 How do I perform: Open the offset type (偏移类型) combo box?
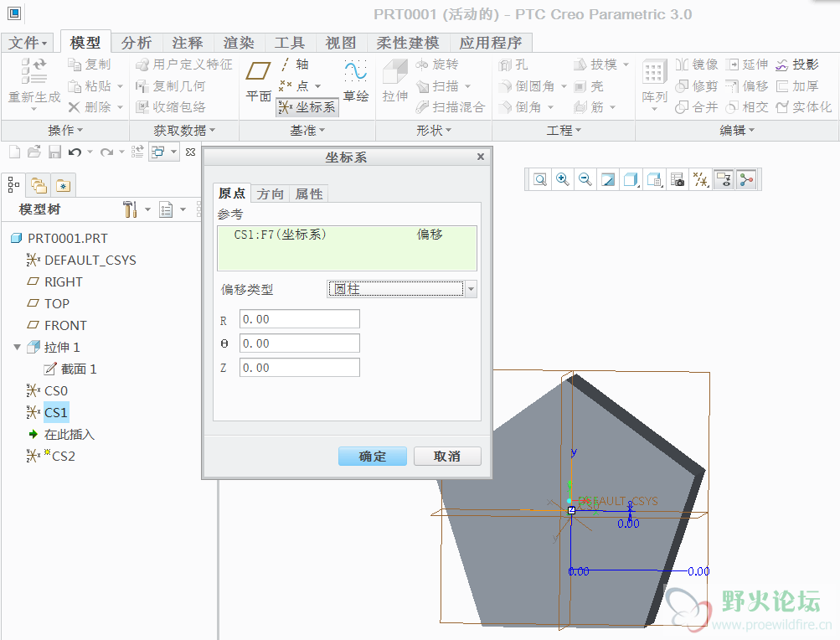[402, 289]
